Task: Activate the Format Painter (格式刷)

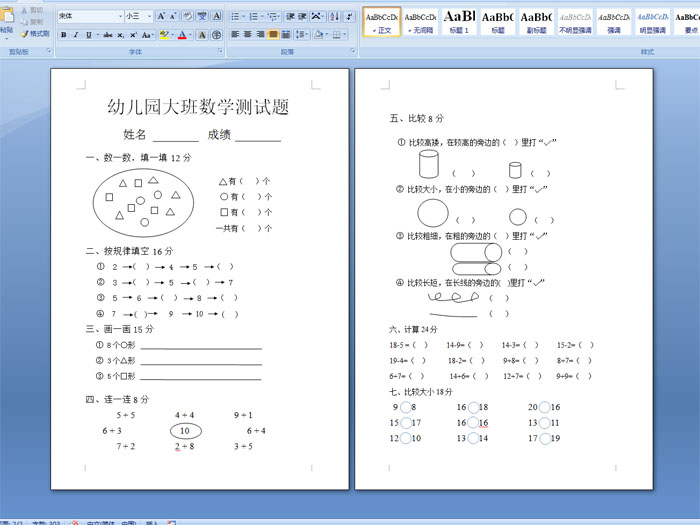Action: click(35, 33)
